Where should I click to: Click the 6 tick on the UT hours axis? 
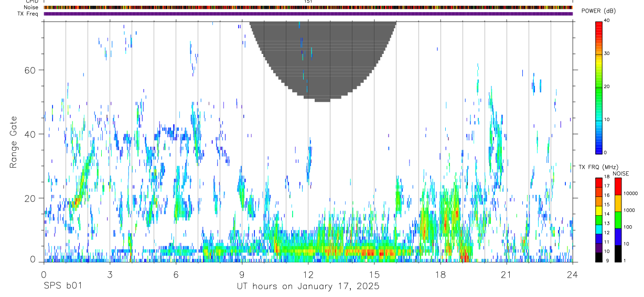pyautogui.click(x=176, y=274)
